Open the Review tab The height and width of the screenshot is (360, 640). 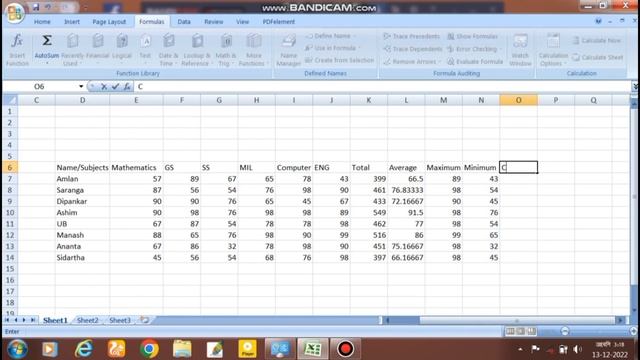pos(213,22)
